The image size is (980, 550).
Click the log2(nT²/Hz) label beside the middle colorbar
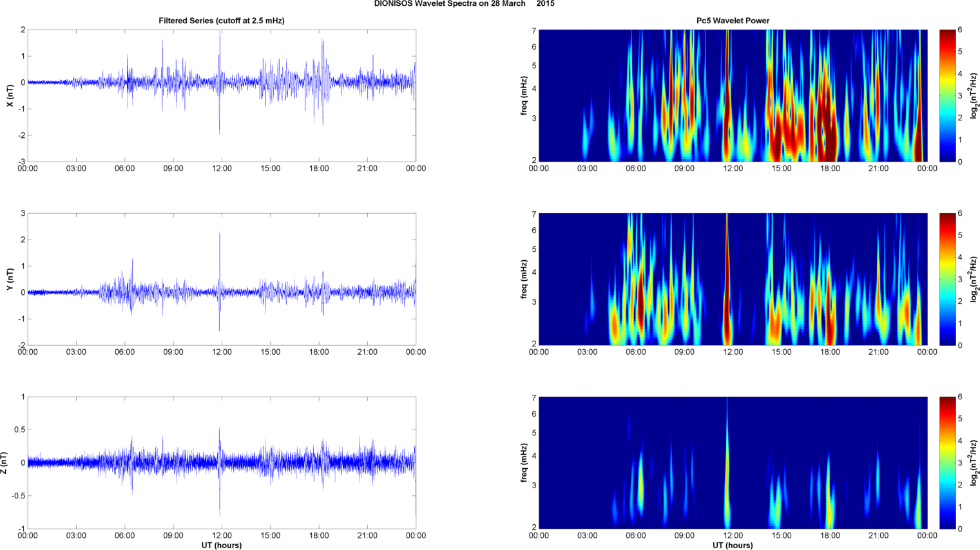(x=975, y=279)
